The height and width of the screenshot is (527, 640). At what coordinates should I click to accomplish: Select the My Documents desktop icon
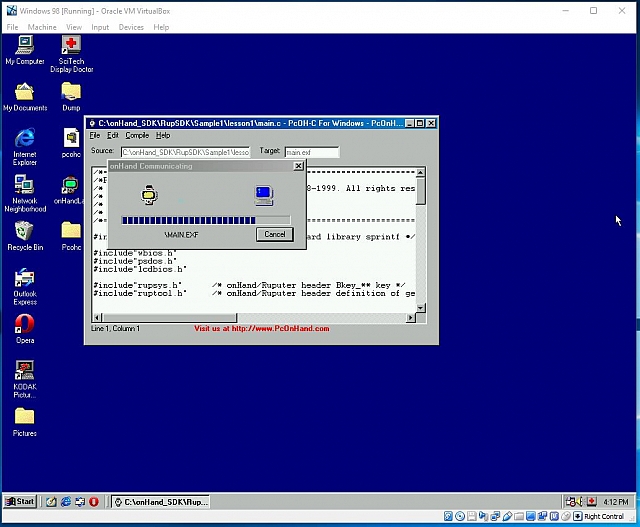click(x=24, y=97)
